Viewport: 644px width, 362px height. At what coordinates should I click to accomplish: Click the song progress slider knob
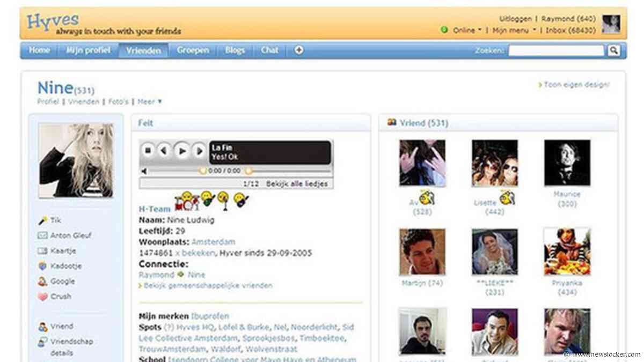247,171
